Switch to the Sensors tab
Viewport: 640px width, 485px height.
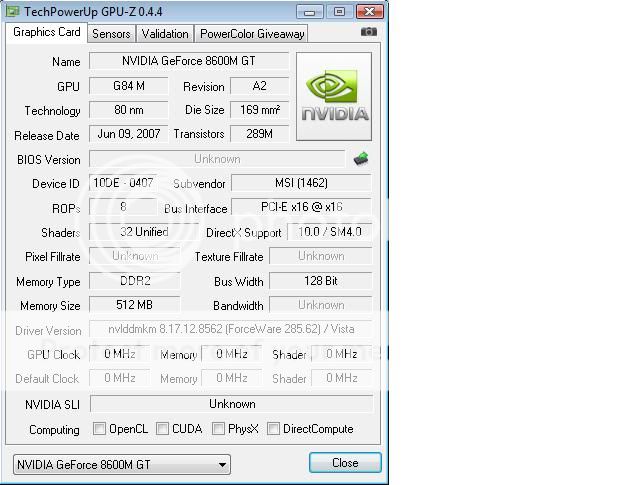tap(111, 33)
